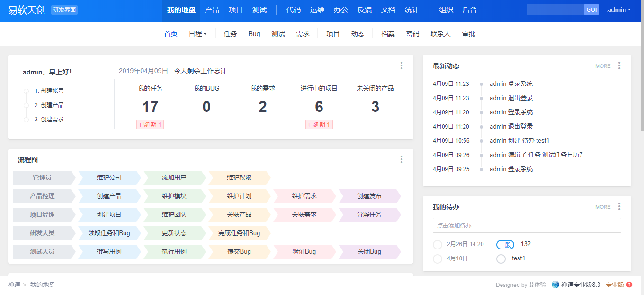Click the 创建项目 flowchart step
The image size is (644, 295).
point(109,214)
